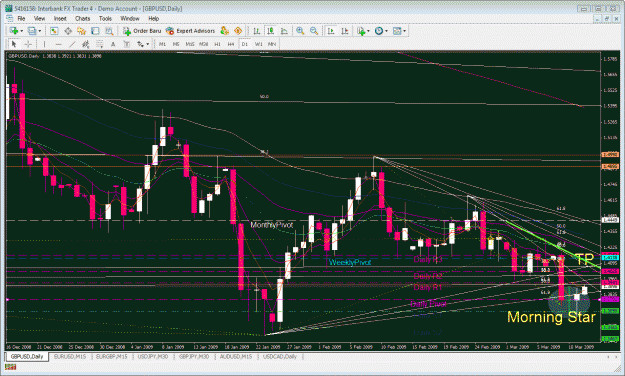Expand the Profiles dropdown arrow

[x=39, y=31]
